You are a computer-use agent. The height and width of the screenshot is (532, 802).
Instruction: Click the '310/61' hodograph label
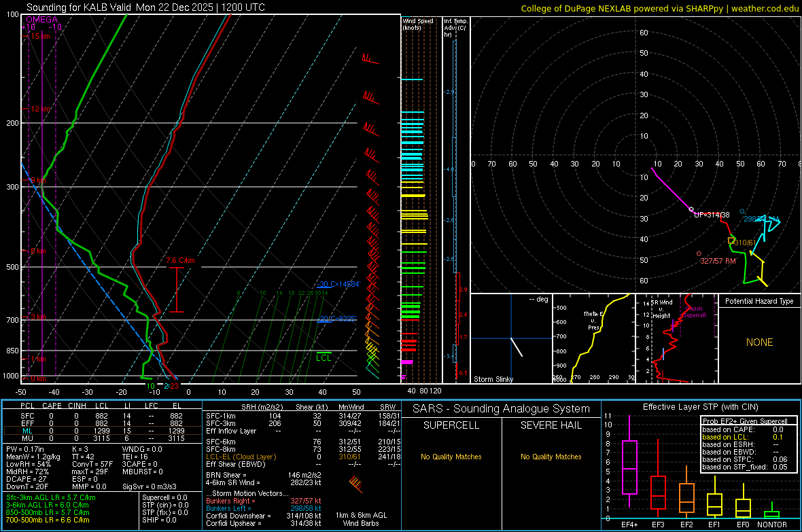(x=745, y=243)
